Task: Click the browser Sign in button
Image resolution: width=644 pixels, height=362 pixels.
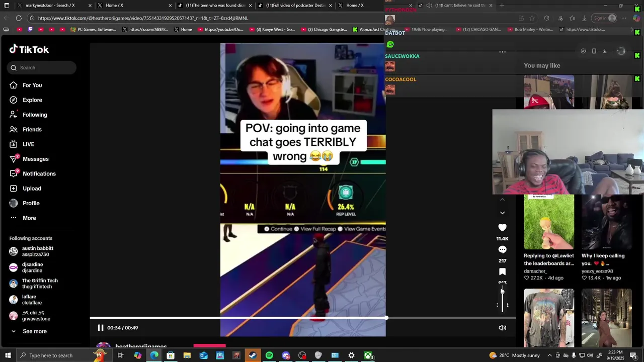Action: click(604, 18)
